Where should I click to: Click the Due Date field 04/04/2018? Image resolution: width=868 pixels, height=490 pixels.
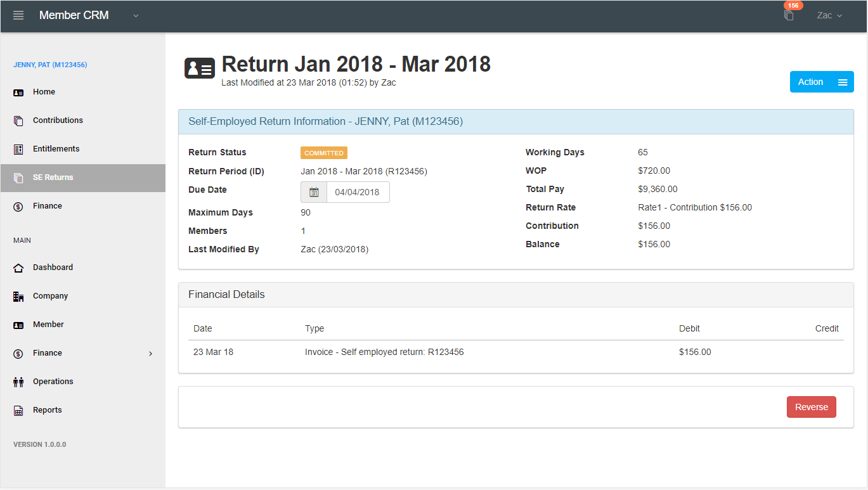[358, 192]
